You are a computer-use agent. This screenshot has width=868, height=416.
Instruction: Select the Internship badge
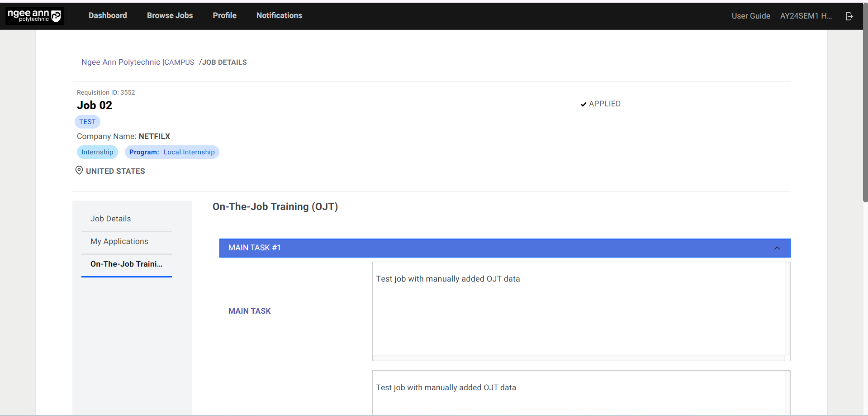point(97,152)
